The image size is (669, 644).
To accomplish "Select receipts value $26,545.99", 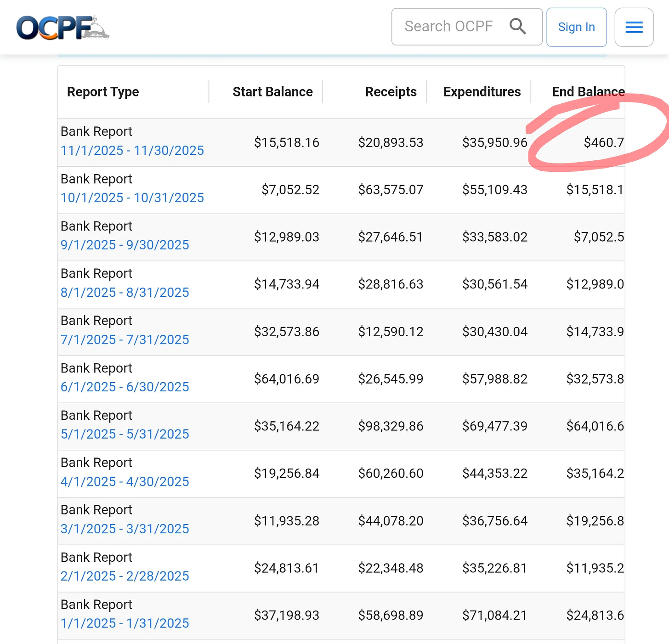I will click(391, 379).
